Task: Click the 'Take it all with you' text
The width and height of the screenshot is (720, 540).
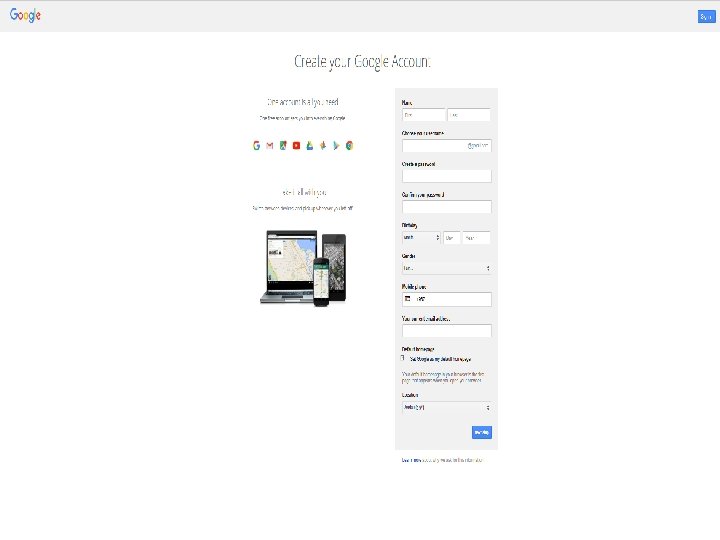Action: coord(304,192)
